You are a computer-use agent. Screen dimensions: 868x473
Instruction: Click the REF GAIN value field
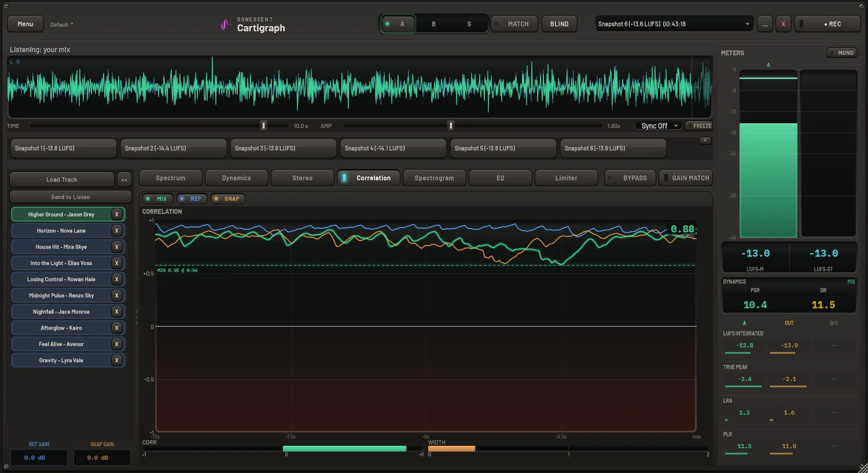[39, 457]
